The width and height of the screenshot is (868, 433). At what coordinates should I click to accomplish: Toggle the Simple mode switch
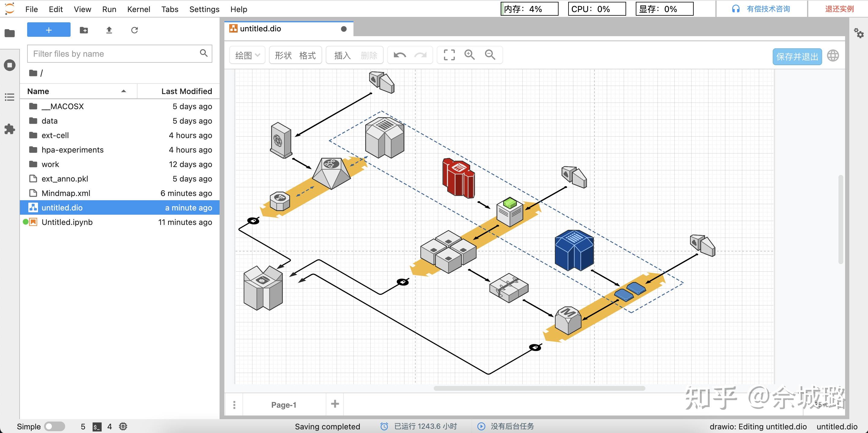pos(55,426)
